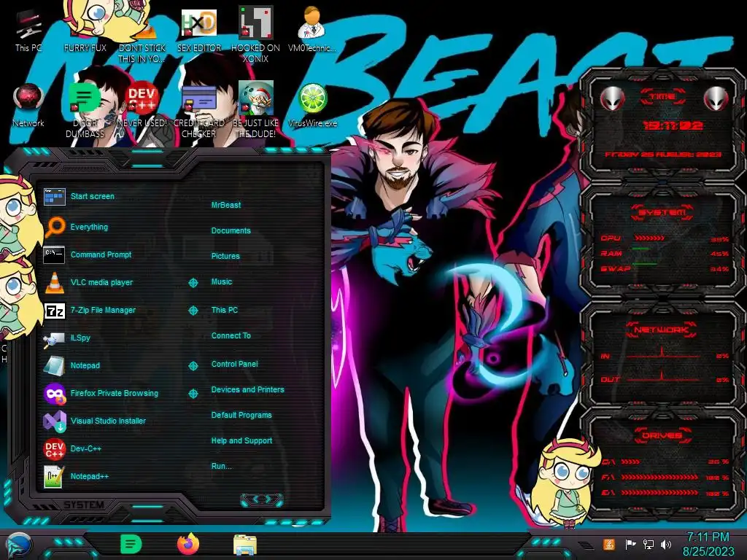Open This PC in start menu
Screen dimensions: 747x560
(225, 310)
